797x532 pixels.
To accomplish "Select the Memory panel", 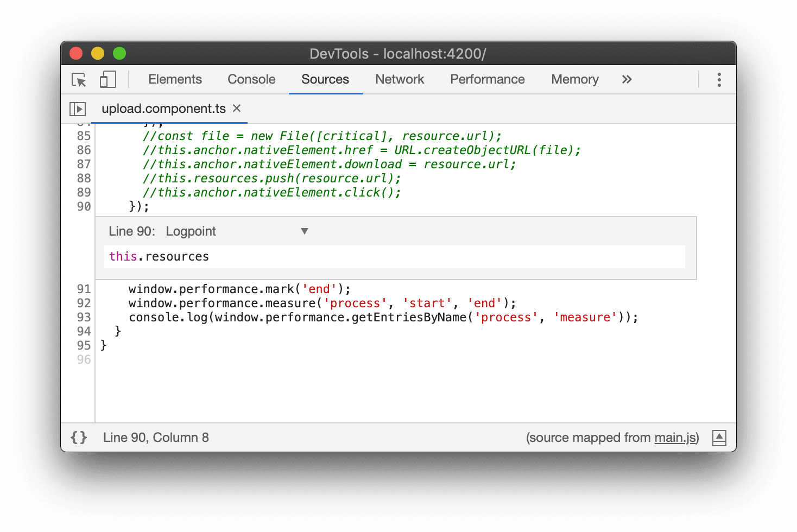I will click(x=574, y=79).
